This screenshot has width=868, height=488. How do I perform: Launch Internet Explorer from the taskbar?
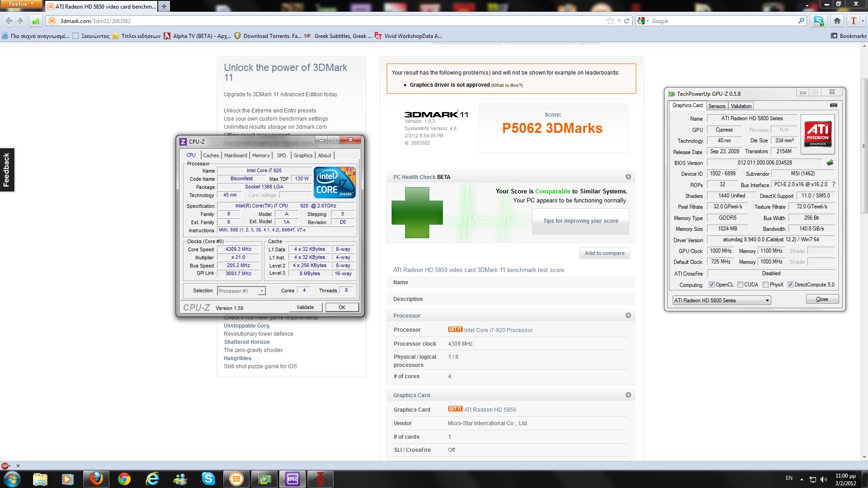[152, 479]
